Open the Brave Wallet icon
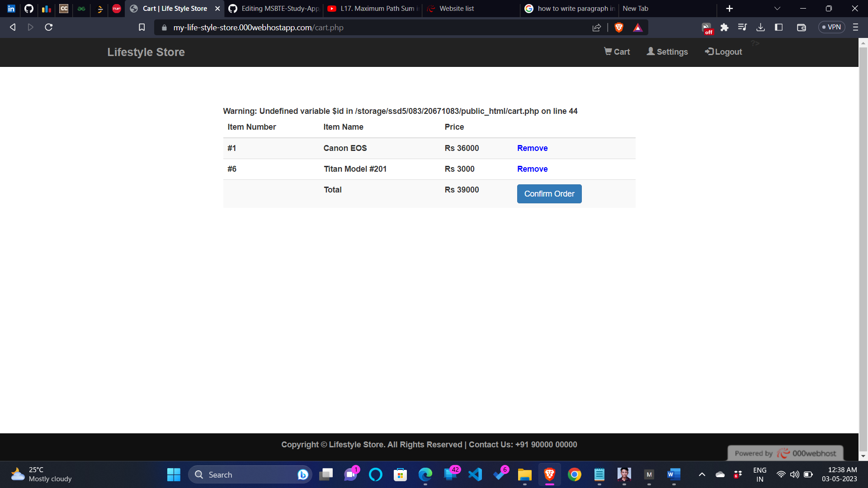Image resolution: width=868 pixels, height=488 pixels. [801, 27]
